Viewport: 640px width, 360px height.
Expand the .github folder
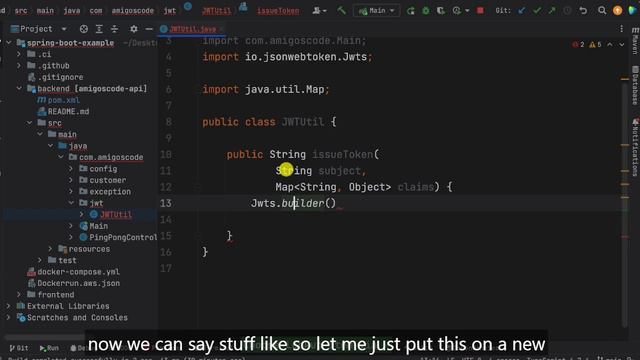click(x=19, y=65)
